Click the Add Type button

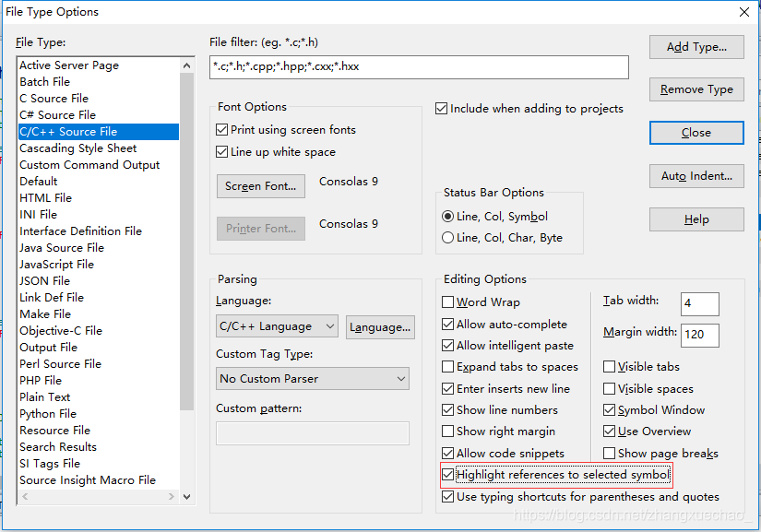(696, 47)
